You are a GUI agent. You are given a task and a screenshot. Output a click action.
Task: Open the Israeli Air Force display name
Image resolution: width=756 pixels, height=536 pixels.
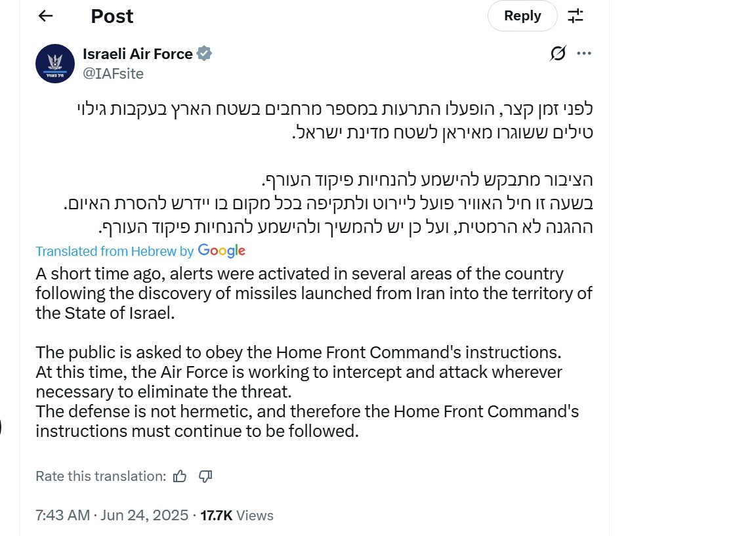138,54
